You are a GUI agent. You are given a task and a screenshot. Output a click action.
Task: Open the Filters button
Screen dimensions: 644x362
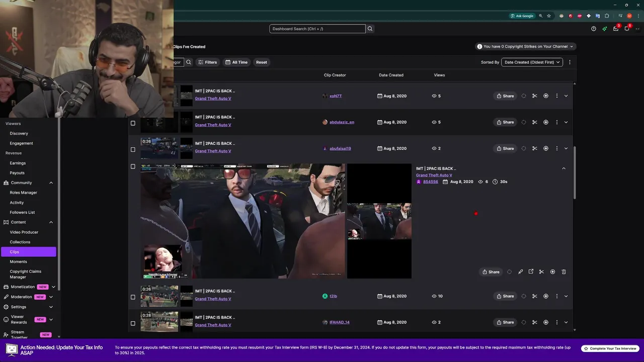click(207, 62)
